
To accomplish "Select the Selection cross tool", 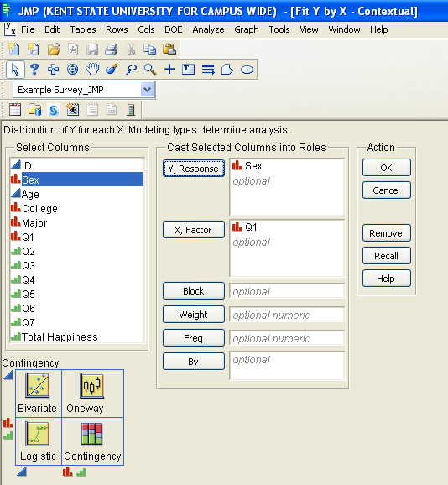I will 53,70.
